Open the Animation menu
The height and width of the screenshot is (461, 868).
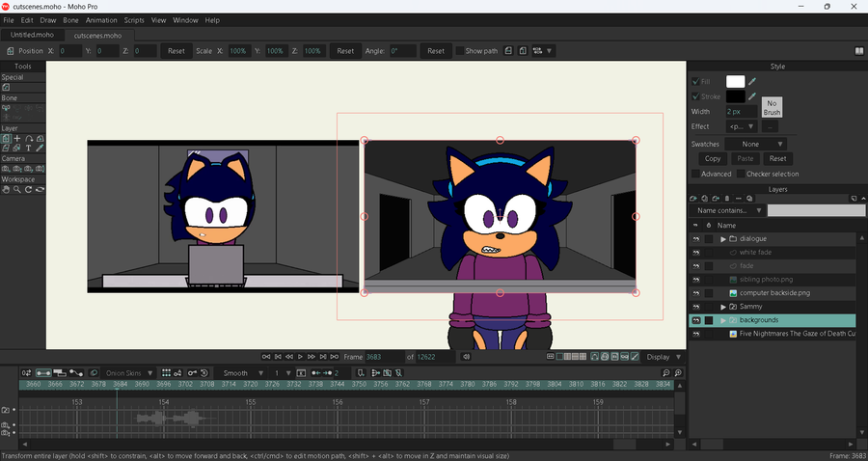[x=101, y=20]
